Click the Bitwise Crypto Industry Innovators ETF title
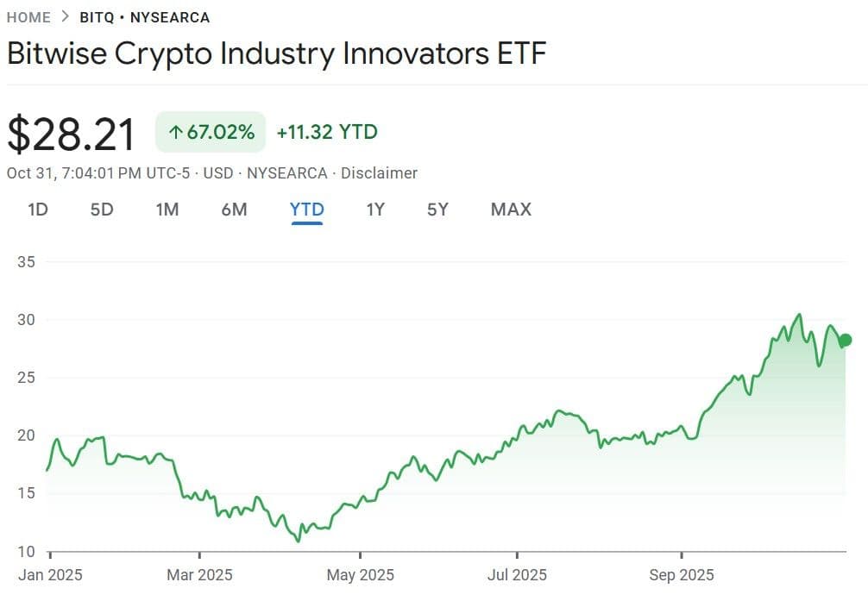This screenshot has height=601, width=868. click(x=276, y=54)
